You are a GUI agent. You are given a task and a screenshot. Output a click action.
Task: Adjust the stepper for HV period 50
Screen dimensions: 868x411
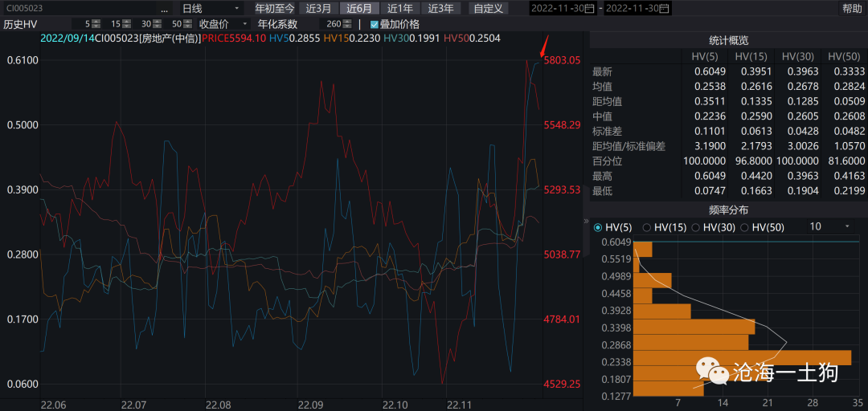point(187,24)
